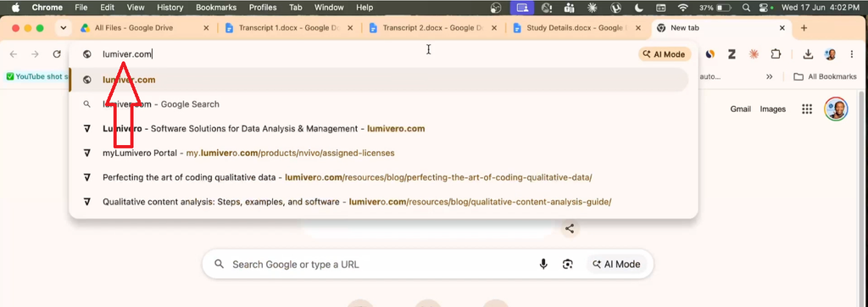Open the Chrome Downloads icon
868x307 pixels.
(x=808, y=53)
